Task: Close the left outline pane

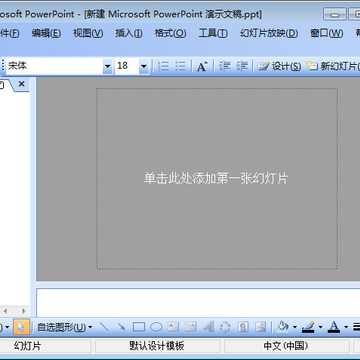Action: [21, 84]
